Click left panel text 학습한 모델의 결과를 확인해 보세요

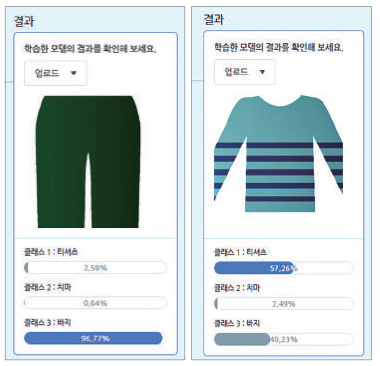point(90,49)
